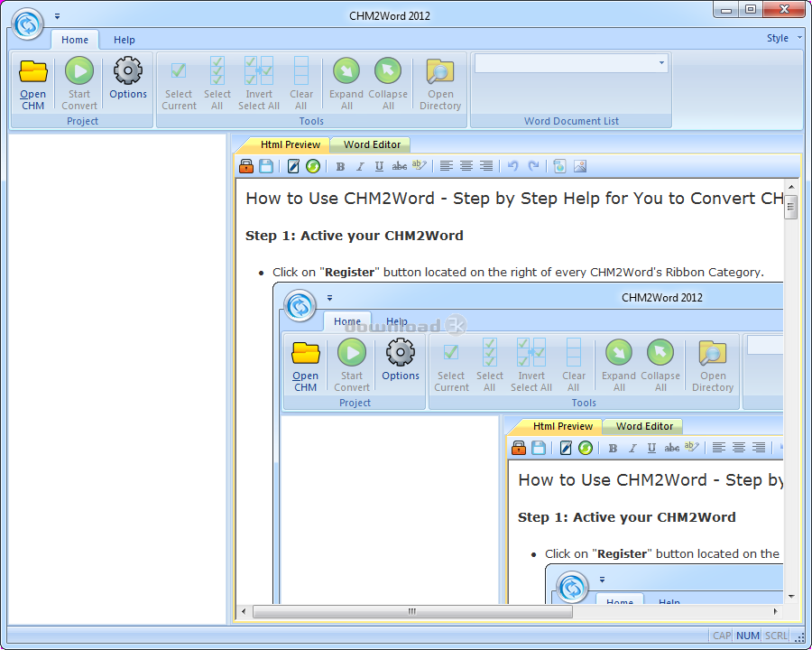Click the horizontal scrollbar thumb
The height and width of the screenshot is (650, 812).
(412, 612)
